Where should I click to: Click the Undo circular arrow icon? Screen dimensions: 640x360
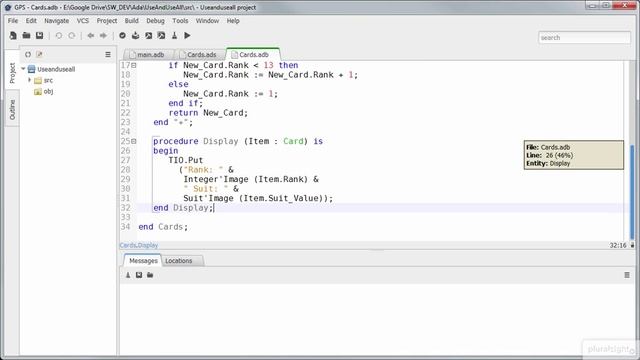[59, 36]
